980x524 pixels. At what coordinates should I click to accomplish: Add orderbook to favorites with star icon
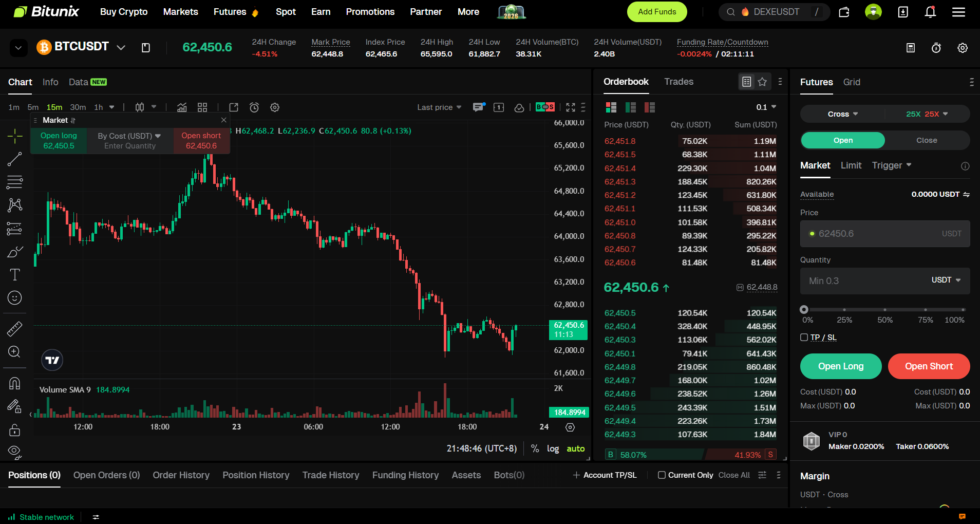[x=762, y=82]
